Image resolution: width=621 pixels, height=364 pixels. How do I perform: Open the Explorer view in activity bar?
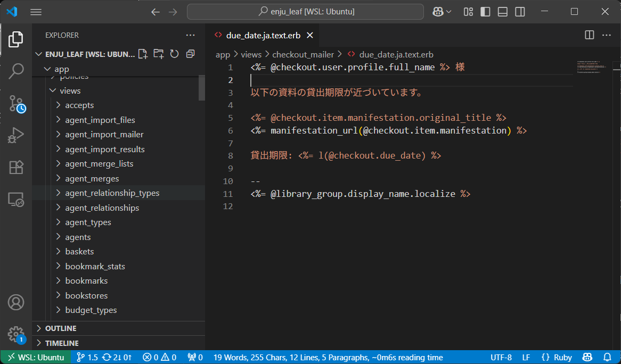click(x=16, y=39)
